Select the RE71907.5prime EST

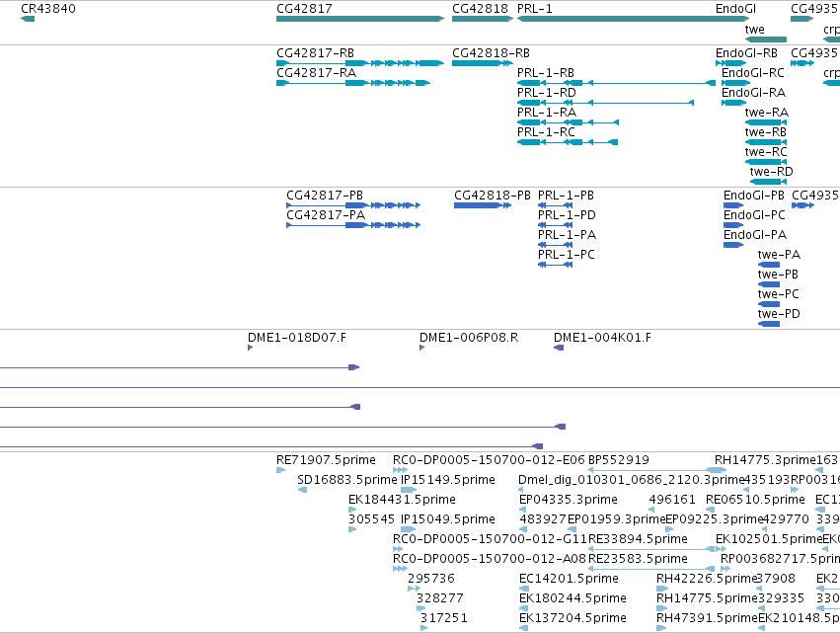pos(280,470)
